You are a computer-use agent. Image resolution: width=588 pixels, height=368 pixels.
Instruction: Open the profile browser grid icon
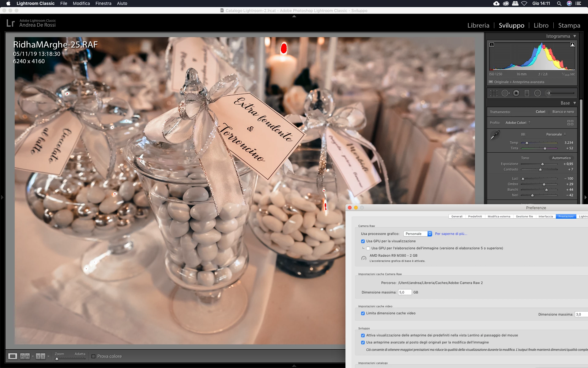pos(570,123)
